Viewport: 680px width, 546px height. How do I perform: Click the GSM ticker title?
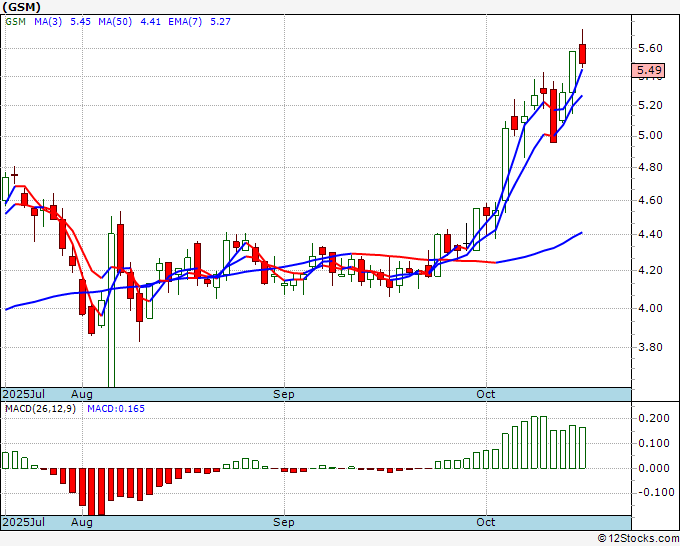[22, 7]
